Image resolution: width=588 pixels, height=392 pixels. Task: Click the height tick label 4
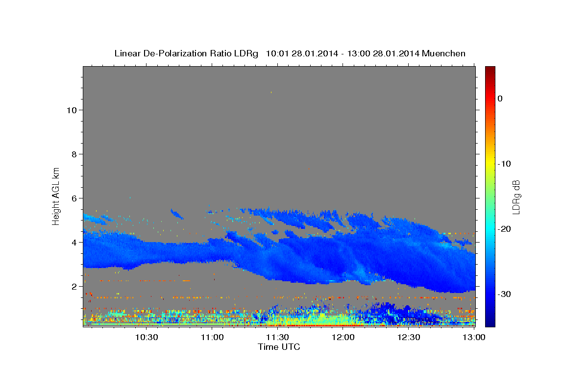pyautogui.click(x=74, y=242)
